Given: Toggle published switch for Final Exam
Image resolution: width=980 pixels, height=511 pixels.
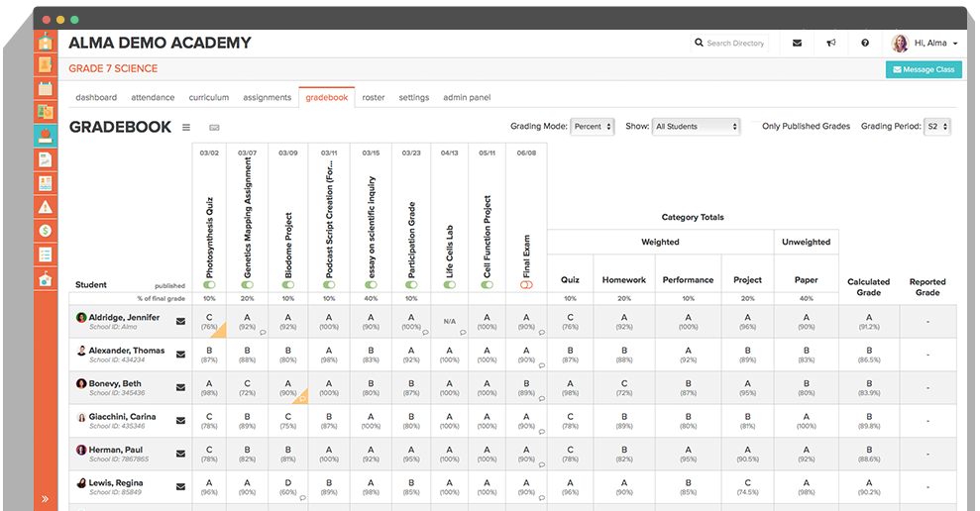Looking at the screenshot, I should pyautogui.click(x=526, y=284).
